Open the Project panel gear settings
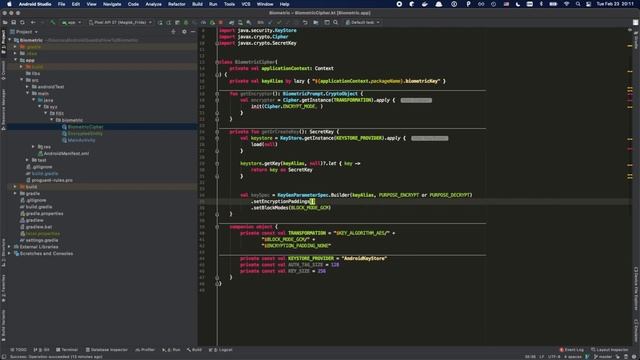 [x=184, y=31]
